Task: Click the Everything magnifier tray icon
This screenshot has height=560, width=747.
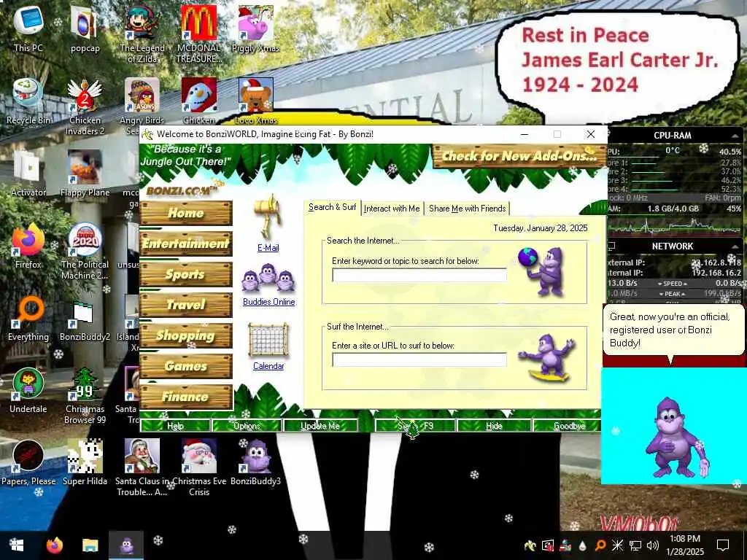Action: pyautogui.click(x=600, y=545)
